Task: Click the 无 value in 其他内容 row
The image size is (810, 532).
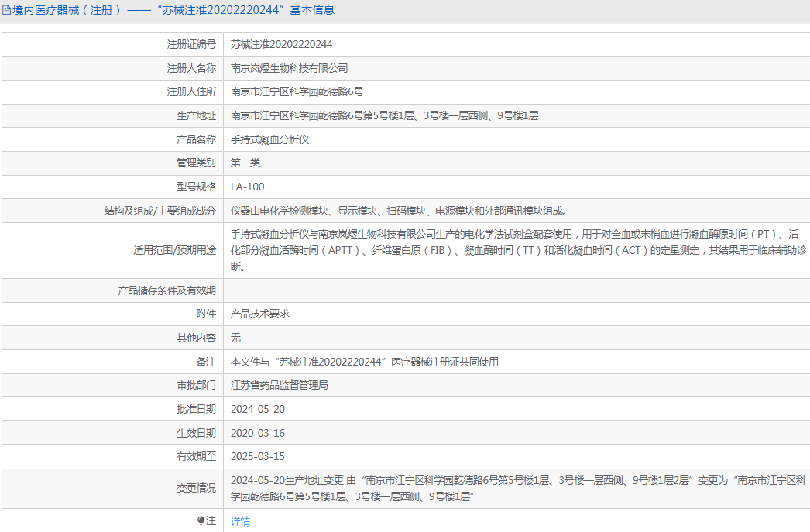Action: coord(235,338)
